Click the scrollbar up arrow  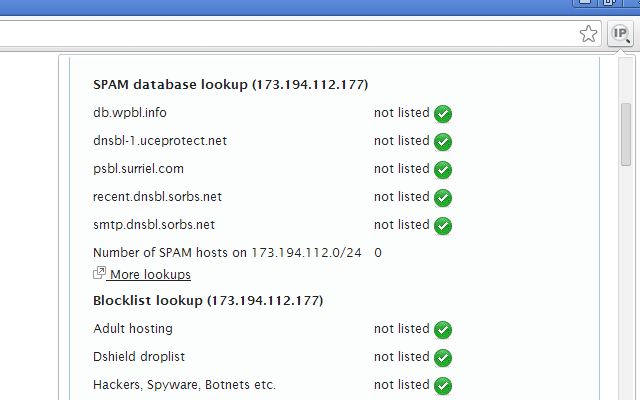(x=627, y=65)
